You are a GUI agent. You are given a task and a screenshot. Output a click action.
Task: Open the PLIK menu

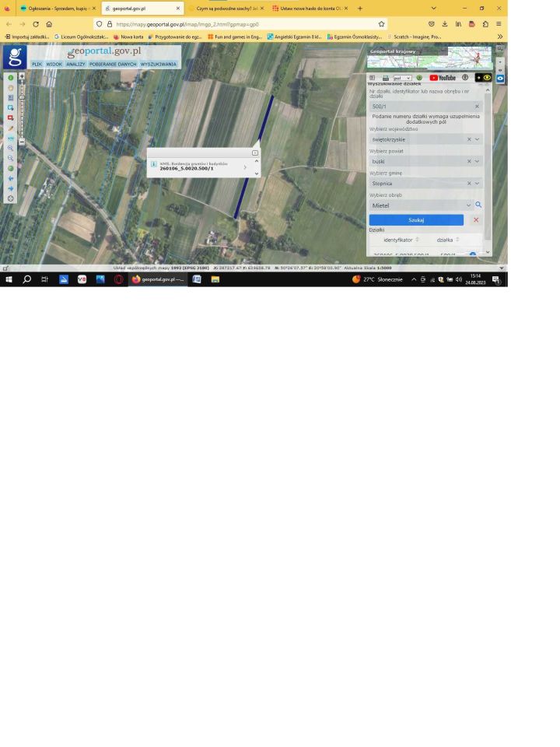pos(37,64)
